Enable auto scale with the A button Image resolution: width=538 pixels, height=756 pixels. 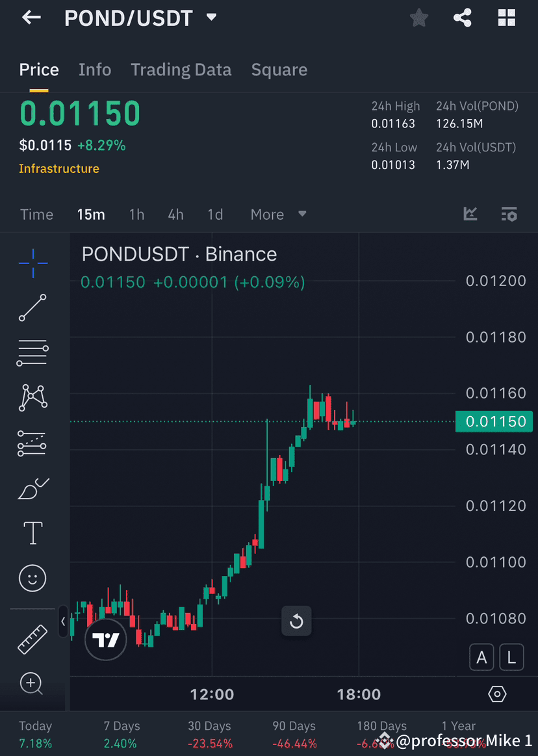point(481,657)
